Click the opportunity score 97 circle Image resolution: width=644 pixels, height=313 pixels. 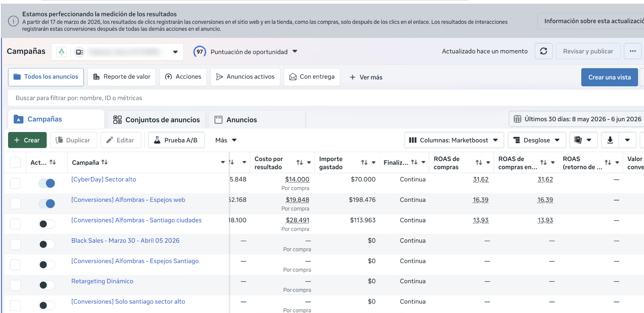[x=200, y=52]
